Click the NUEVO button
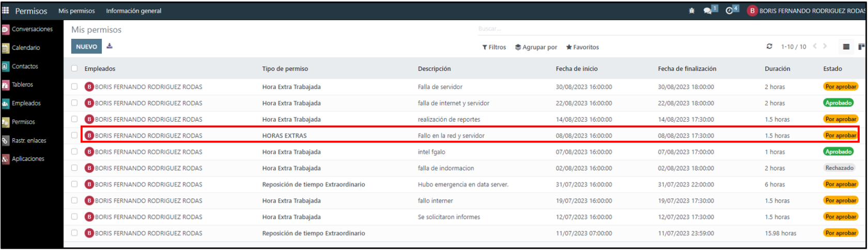868x250 pixels. click(x=86, y=47)
